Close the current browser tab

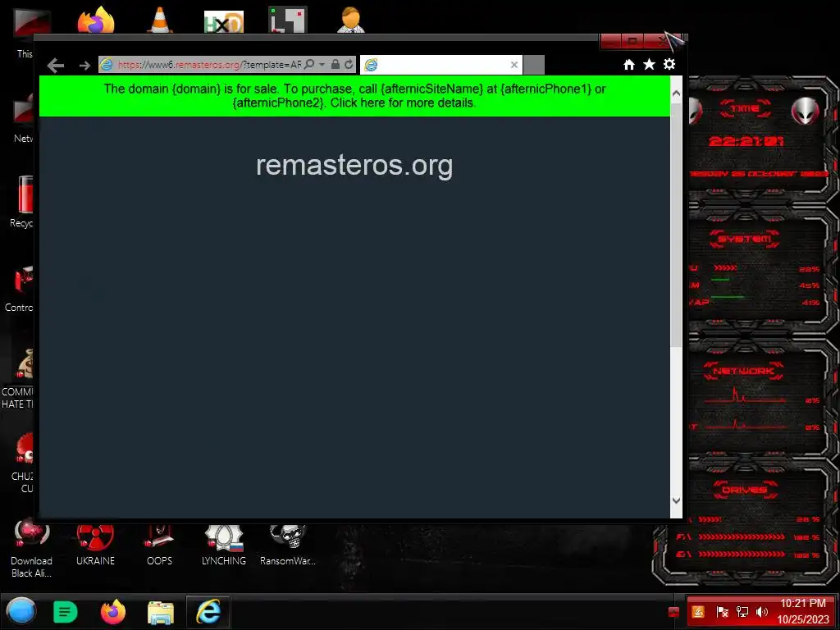pyautogui.click(x=514, y=65)
